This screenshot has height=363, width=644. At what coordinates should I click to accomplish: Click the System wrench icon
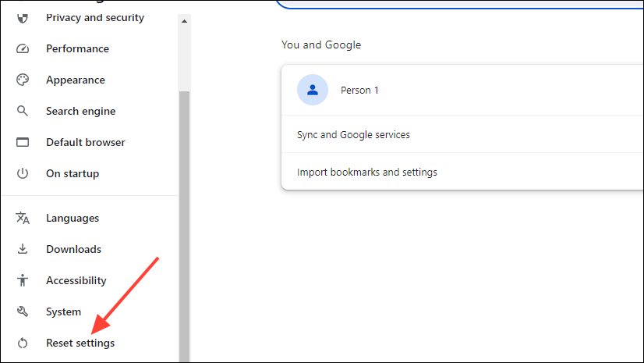tap(23, 311)
